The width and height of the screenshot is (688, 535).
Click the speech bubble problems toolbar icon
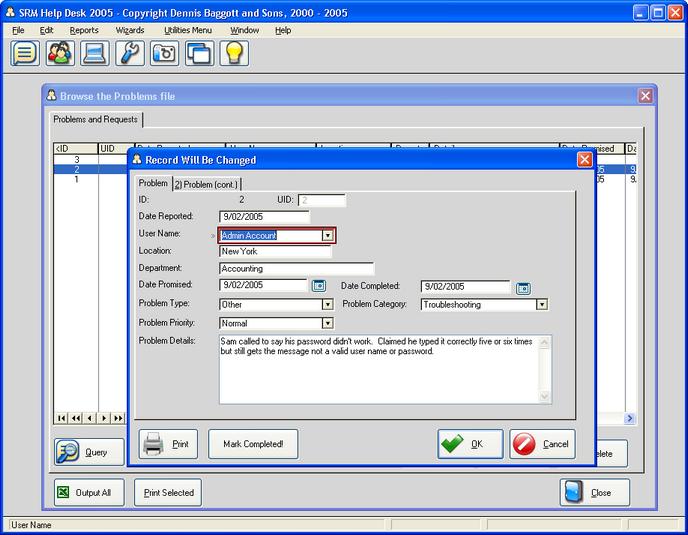coord(25,53)
